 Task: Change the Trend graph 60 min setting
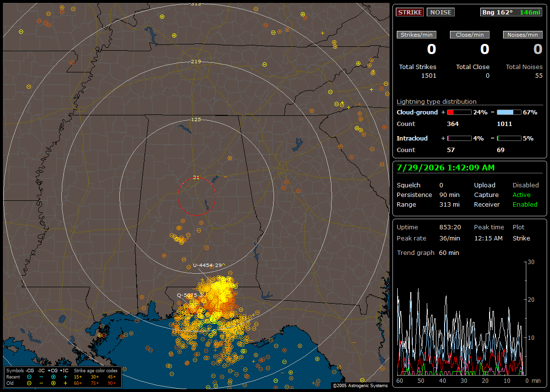tap(449, 252)
